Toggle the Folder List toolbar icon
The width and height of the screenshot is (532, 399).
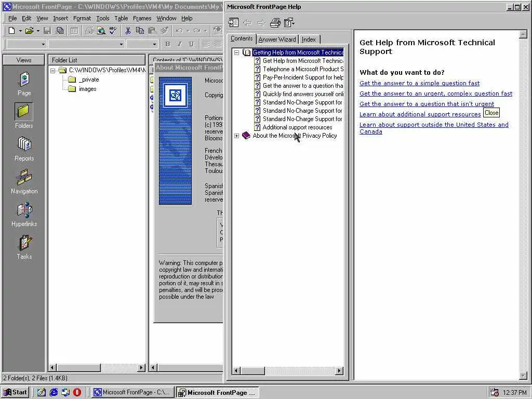click(74, 31)
